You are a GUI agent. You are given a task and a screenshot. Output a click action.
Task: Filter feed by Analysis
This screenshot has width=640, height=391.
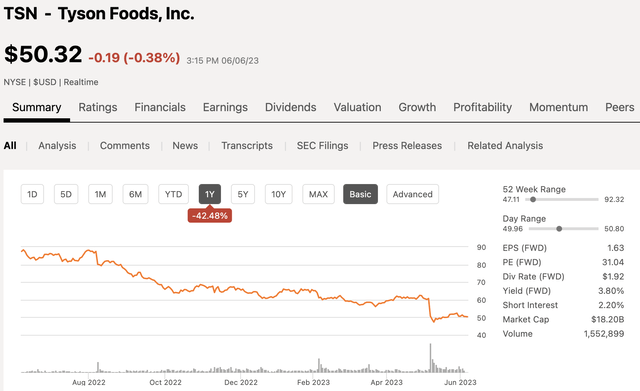(x=57, y=146)
